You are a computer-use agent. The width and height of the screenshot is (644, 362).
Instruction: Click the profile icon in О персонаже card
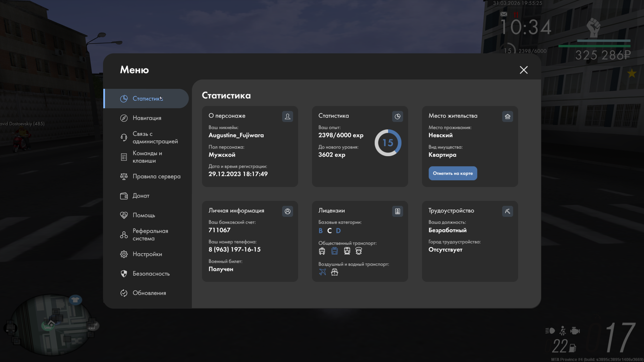click(x=287, y=116)
